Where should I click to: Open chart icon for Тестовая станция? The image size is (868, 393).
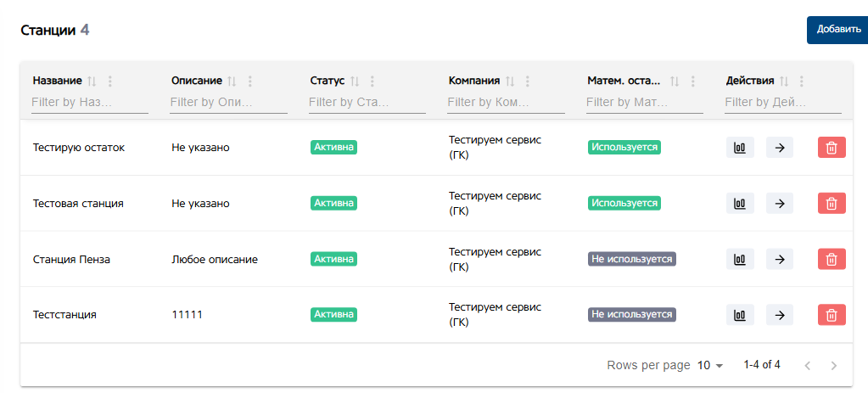[740, 204]
